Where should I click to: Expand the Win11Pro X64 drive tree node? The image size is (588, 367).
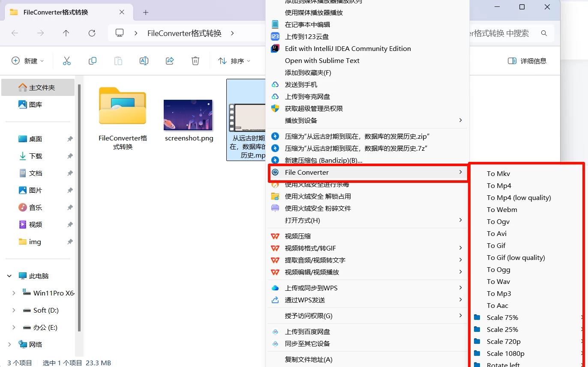pos(14,293)
